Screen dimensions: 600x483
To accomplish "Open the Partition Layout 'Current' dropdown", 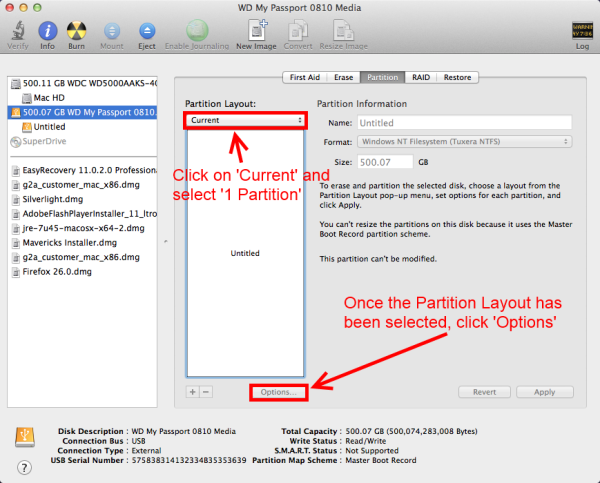I will [x=245, y=120].
